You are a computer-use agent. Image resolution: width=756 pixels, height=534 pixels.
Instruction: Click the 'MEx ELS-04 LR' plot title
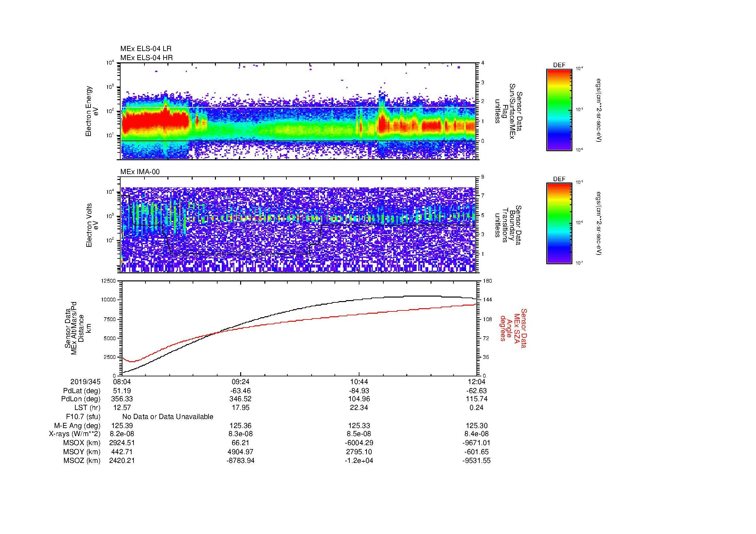coord(146,49)
